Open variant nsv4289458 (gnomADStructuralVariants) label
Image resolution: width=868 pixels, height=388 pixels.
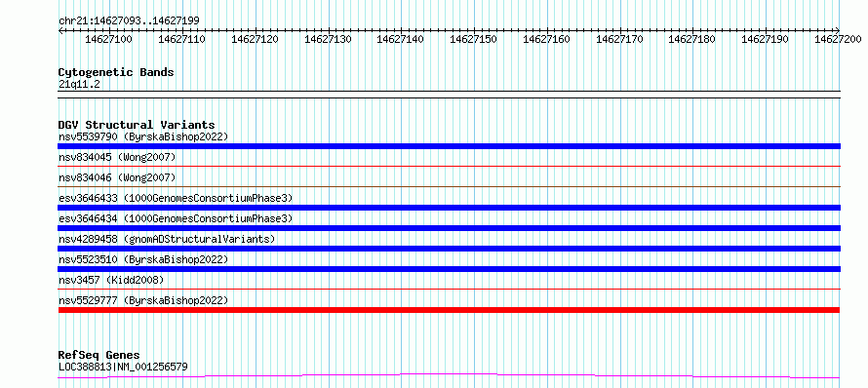pyautogui.click(x=167, y=239)
